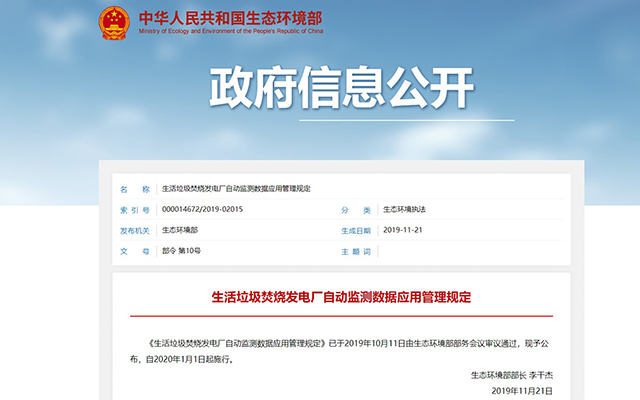Click the 生态环境执法 category value
The height and width of the screenshot is (400, 640).
405,209
